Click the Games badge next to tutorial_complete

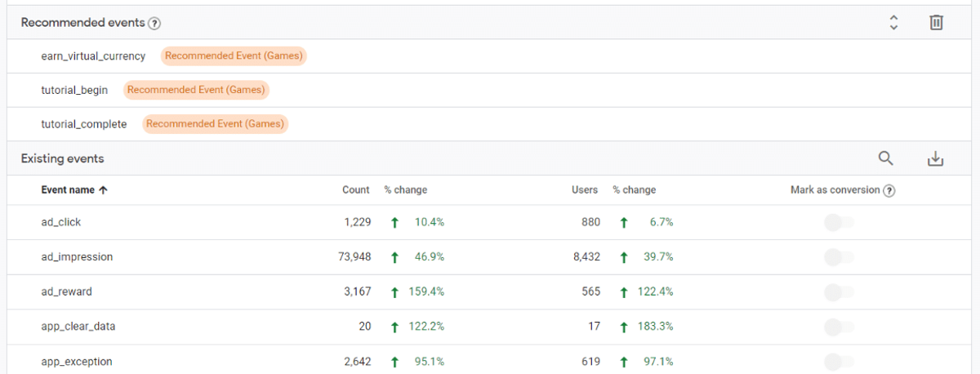point(215,124)
